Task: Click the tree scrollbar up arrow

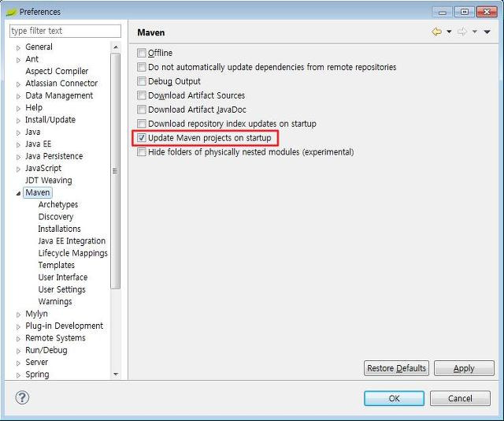Action: tap(116, 47)
